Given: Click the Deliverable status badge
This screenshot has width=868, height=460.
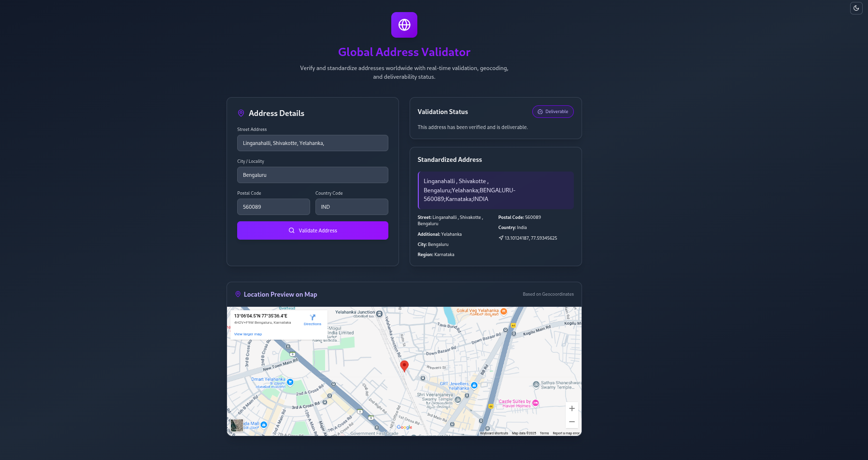Looking at the screenshot, I should tap(553, 112).
